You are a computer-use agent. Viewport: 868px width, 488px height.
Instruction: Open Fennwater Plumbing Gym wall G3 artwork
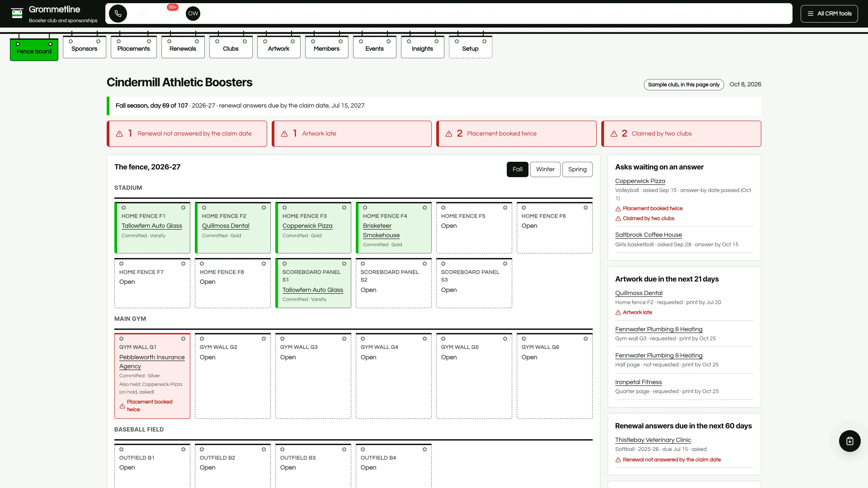coord(658,329)
